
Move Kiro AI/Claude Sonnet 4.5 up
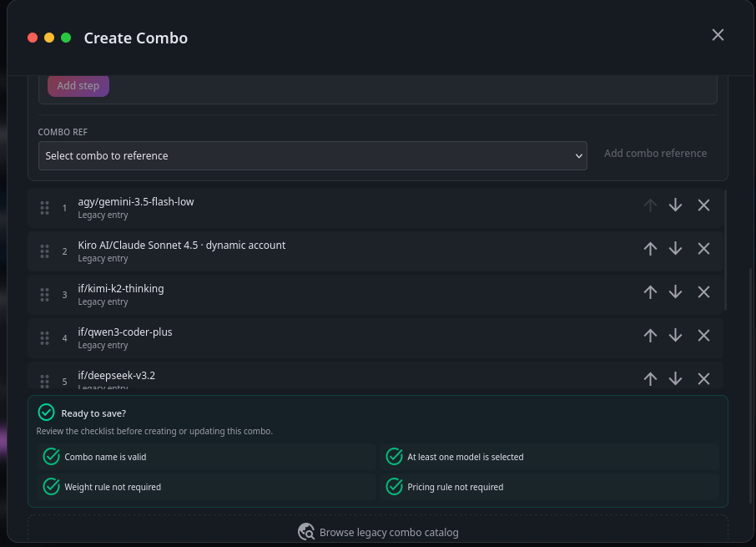(x=650, y=249)
